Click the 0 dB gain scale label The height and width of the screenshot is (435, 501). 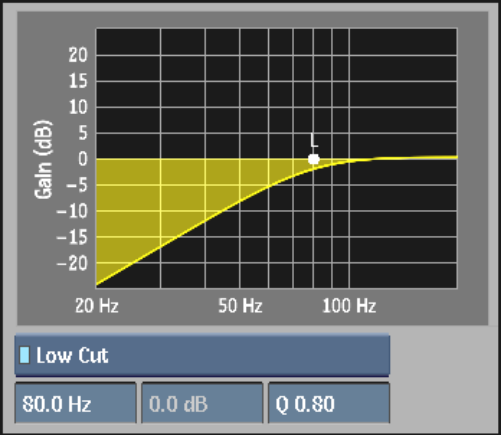point(83,159)
